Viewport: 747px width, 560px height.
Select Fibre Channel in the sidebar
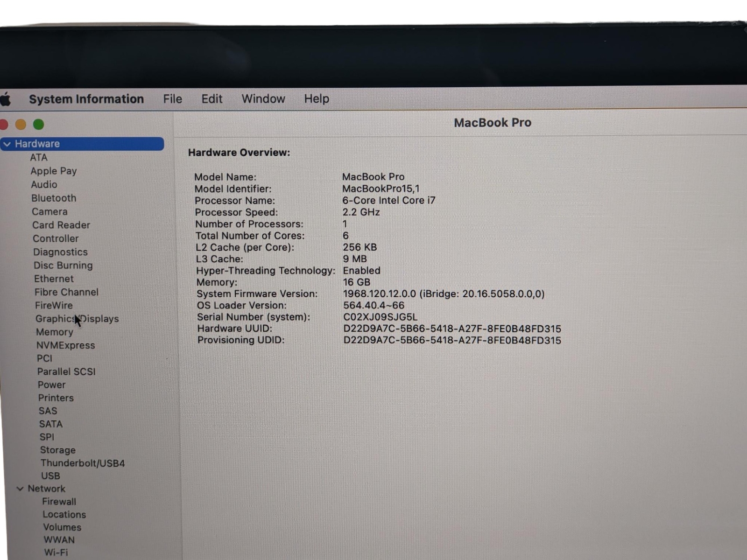pyautogui.click(x=66, y=292)
